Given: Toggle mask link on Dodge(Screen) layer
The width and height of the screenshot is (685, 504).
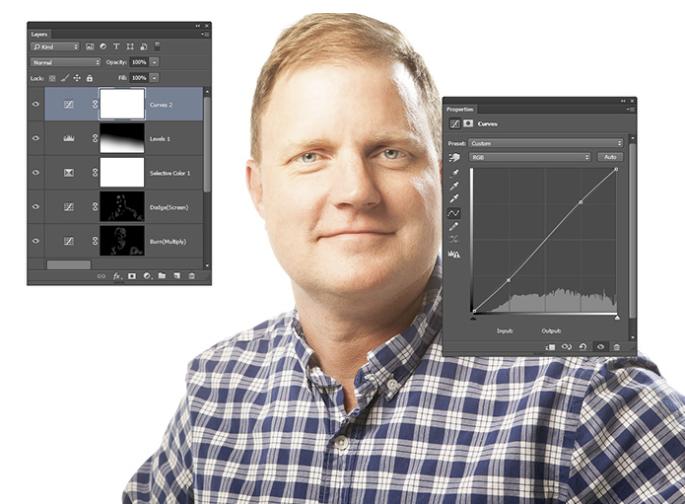Looking at the screenshot, I should 95,207.
